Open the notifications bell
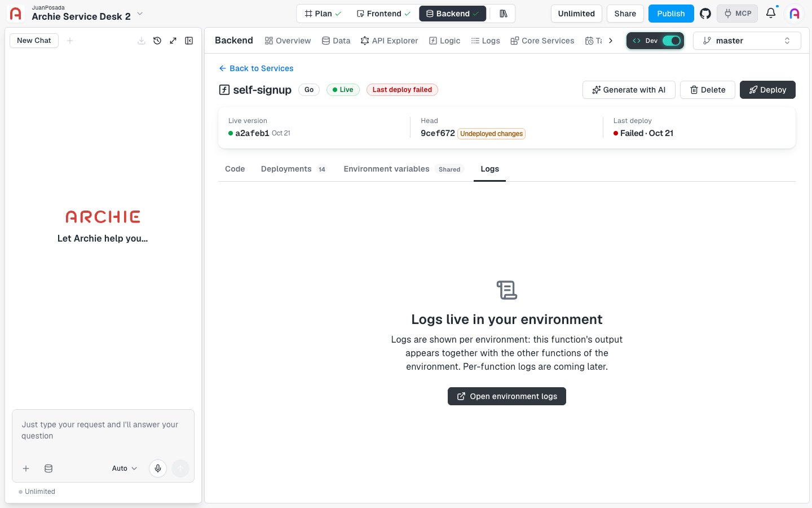Screen dimensions: 812x508 771,13
